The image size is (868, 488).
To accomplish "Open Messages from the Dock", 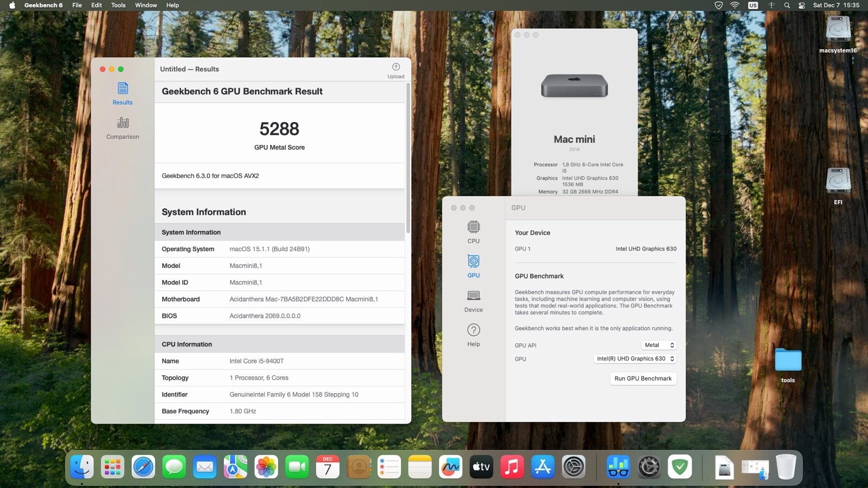I will 174,467.
